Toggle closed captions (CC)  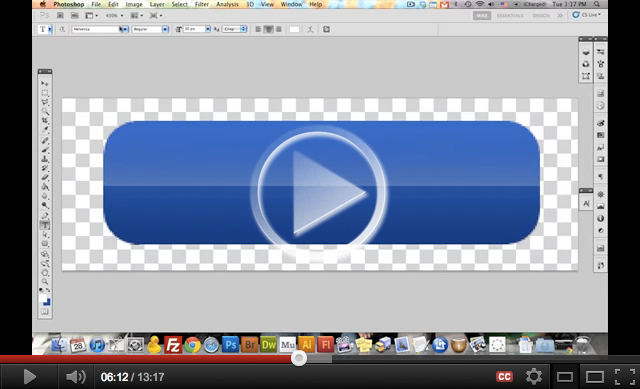click(x=504, y=377)
